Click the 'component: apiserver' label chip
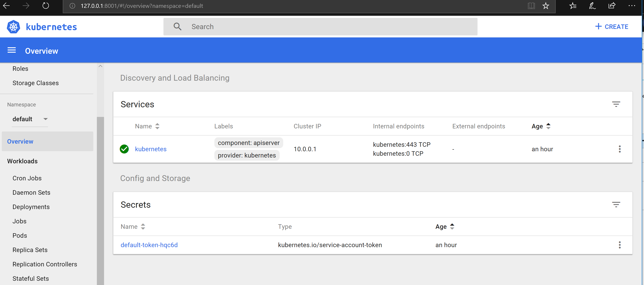Image resolution: width=644 pixels, height=285 pixels. (x=249, y=143)
